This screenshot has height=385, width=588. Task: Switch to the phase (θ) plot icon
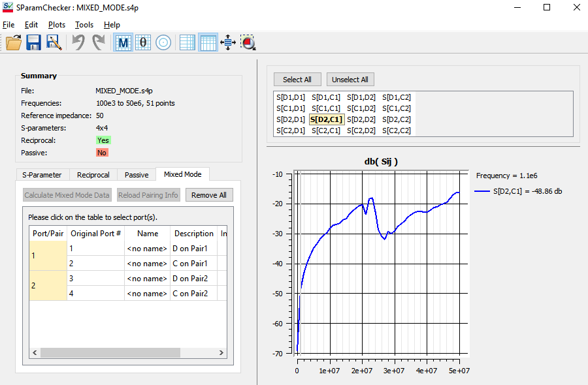click(142, 42)
